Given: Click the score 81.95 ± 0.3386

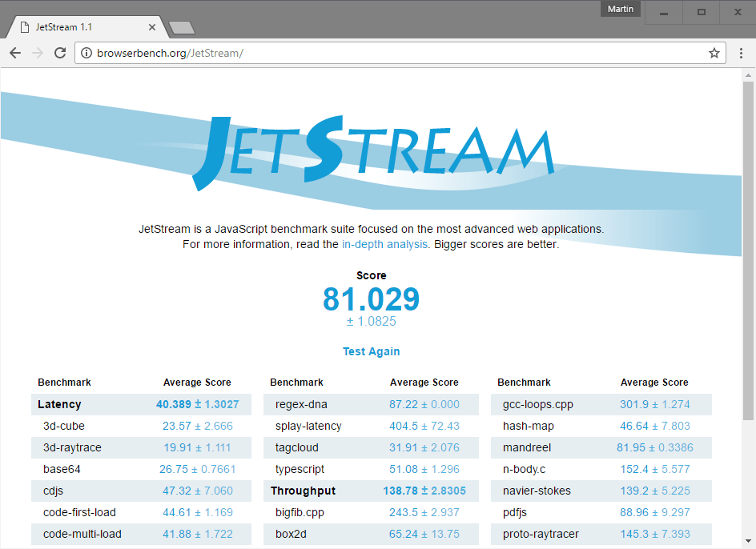Looking at the screenshot, I should (655, 448).
